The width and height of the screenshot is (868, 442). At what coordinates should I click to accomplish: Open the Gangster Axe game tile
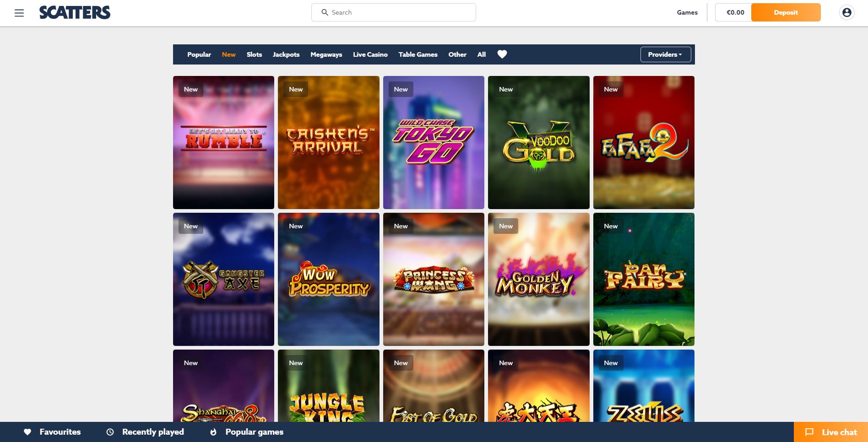[x=223, y=279]
